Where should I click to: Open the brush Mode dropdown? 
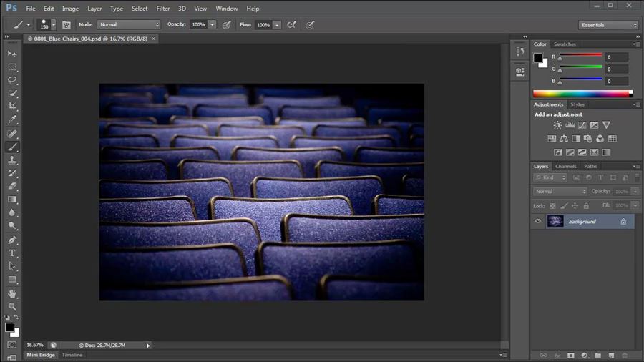[x=129, y=24]
